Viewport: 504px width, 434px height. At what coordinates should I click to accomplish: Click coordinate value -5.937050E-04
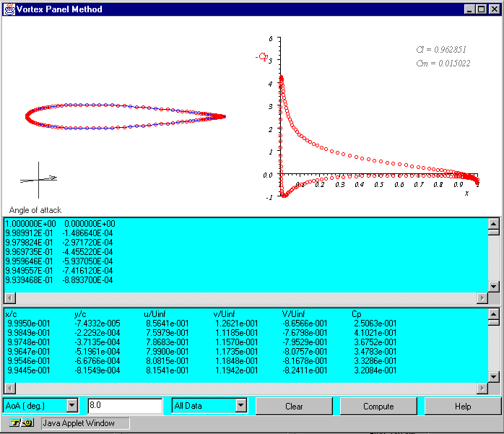87,261
